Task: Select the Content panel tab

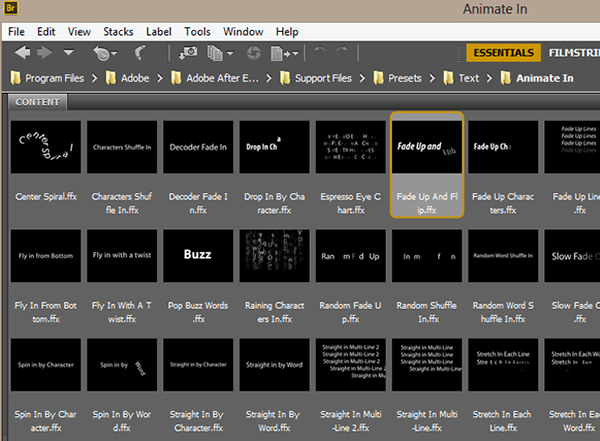Action: coord(38,102)
